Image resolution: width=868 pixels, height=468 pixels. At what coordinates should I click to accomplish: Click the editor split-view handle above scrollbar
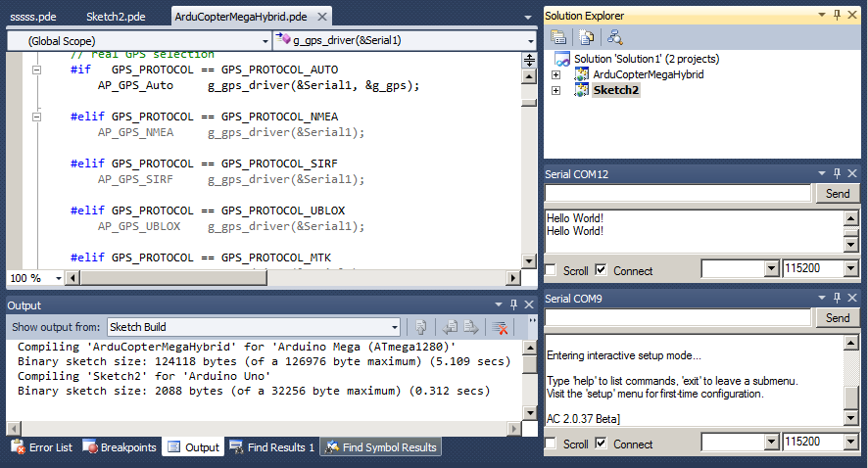click(529, 61)
